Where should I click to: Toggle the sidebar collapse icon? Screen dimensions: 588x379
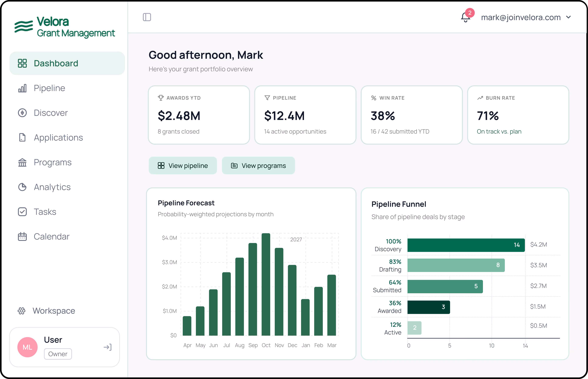pyautogui.click(x=147, y=17)
